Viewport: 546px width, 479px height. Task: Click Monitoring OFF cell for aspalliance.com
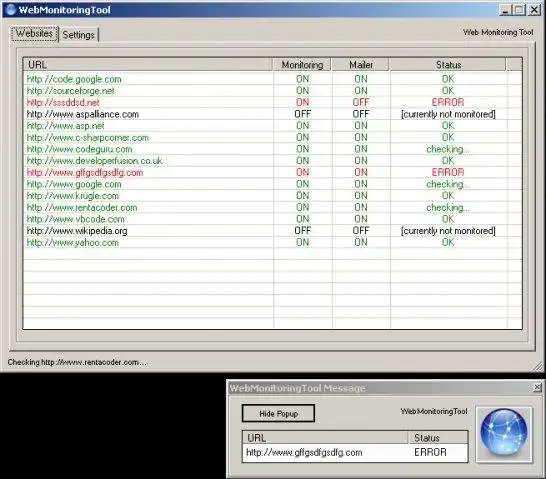[x=302, y=114]
